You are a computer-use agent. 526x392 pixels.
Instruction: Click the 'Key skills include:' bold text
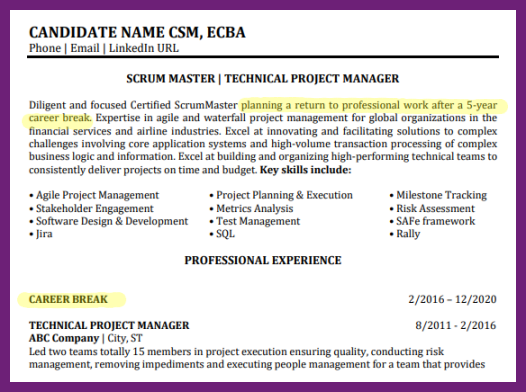[x=306, y=170]
